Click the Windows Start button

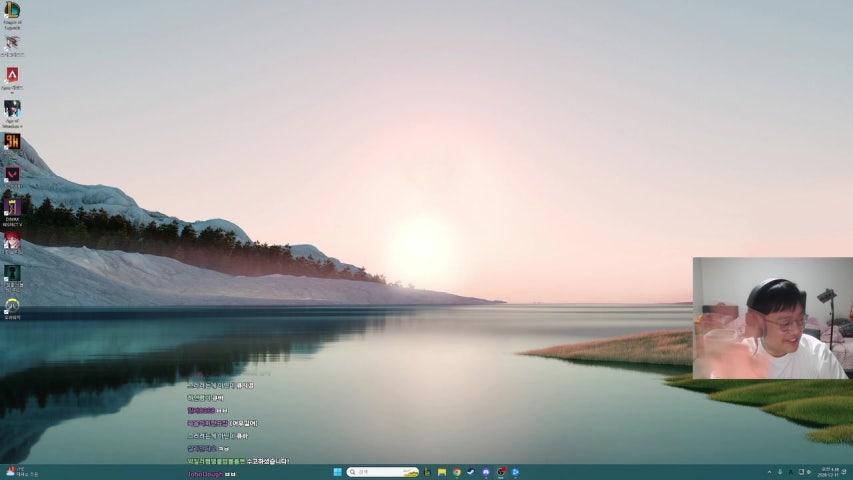(x=336, y=472)
